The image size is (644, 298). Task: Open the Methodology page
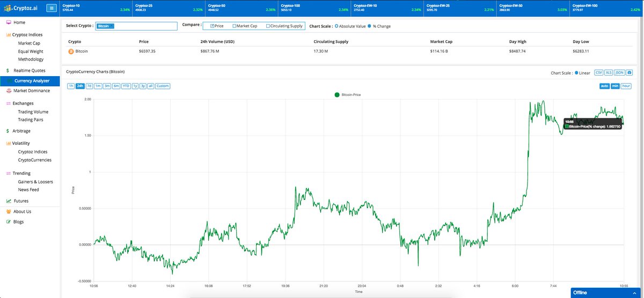tap(31, 59)
